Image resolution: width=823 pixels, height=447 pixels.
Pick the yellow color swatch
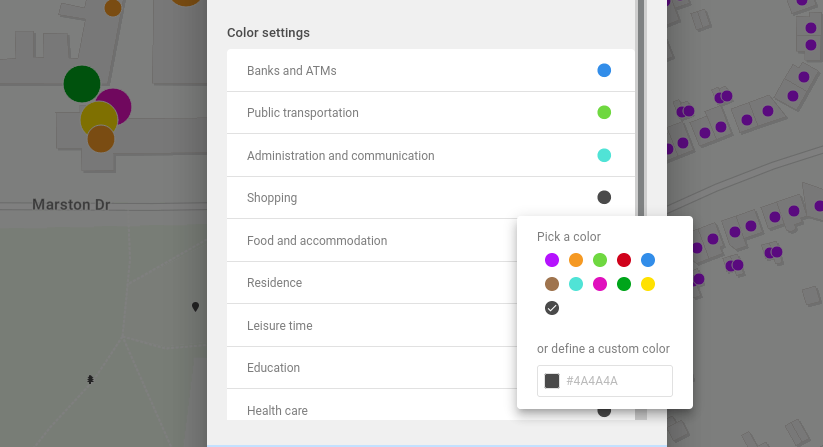[x=648, y=284]
